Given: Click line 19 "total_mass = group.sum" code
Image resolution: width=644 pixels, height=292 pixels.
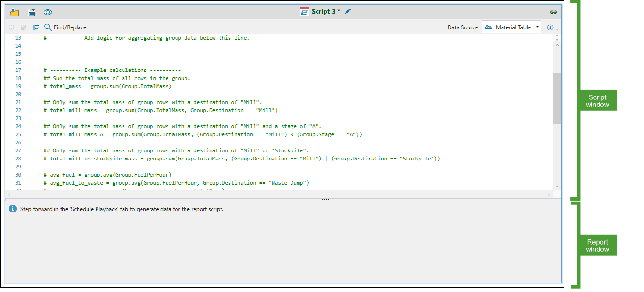Looking at the screenshot, I should [107, 86].
